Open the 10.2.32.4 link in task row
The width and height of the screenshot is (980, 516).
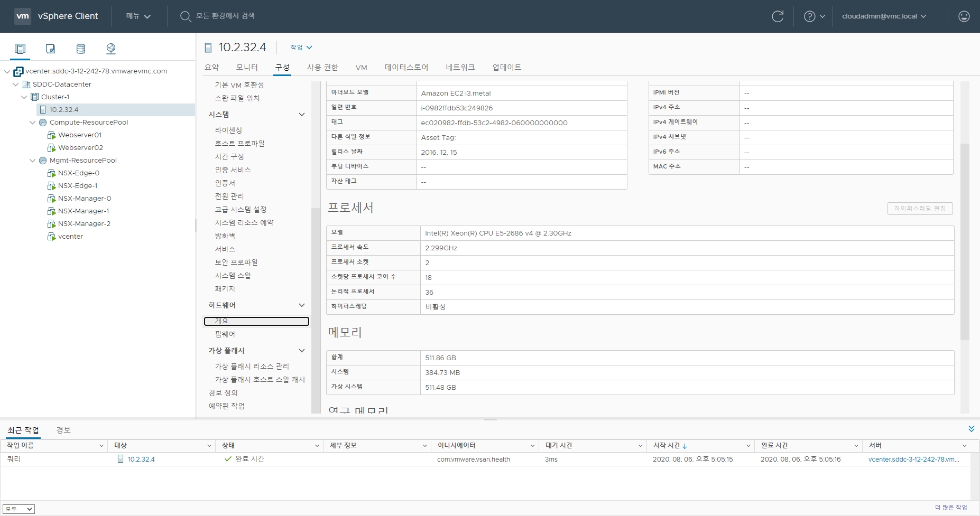tap(141, 459)
